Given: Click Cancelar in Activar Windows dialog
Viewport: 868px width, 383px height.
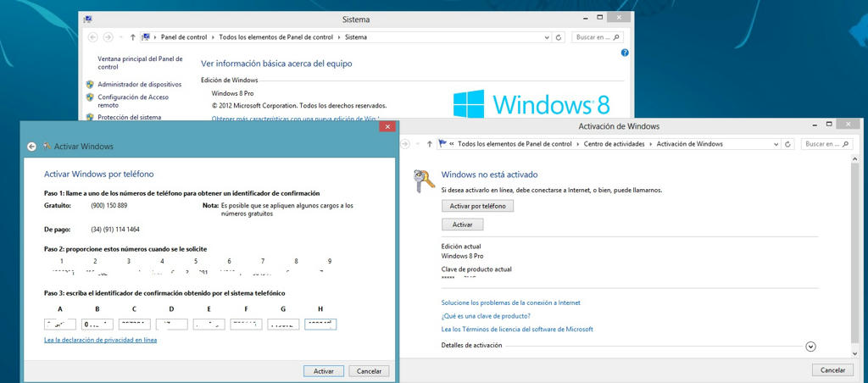Looking at the screenshot, I should click(370, 371).
